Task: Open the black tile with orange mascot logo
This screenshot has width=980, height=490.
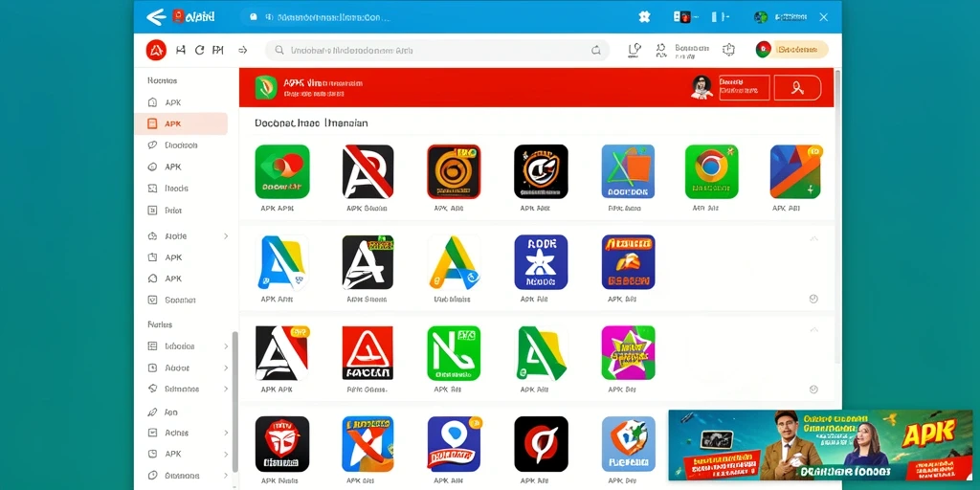Action: pos(542,172)
